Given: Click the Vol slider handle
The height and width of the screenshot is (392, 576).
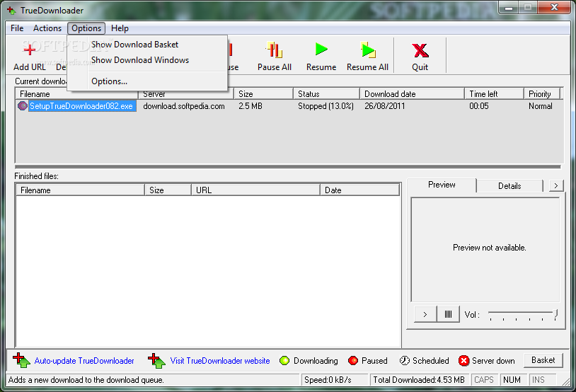Looking at the screenshot, I should click(555, 313).
